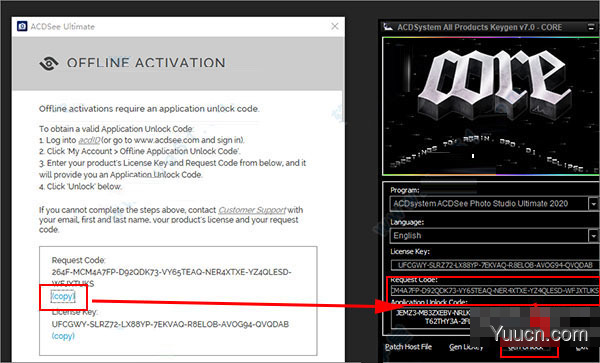The image size is (600, 363).
Task: Open the Program dropdown in the keygen
Action: click(x=593, y=204)
